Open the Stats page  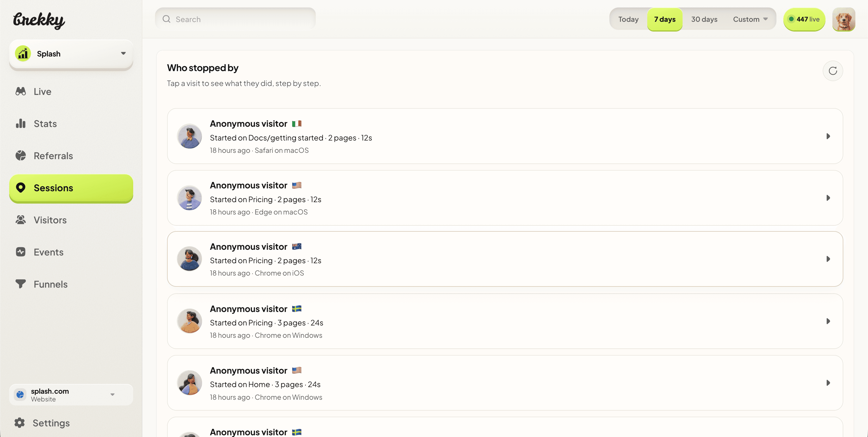click(71, 124)
